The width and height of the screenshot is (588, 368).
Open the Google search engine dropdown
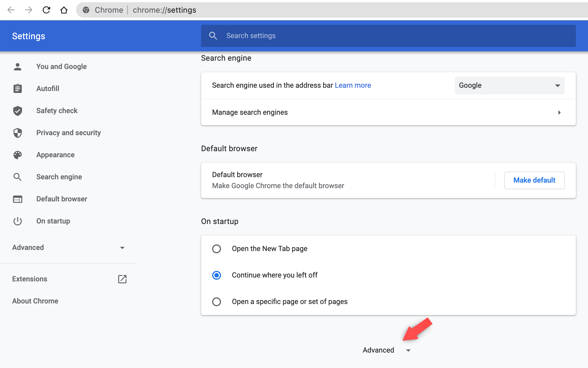point(509,86)
